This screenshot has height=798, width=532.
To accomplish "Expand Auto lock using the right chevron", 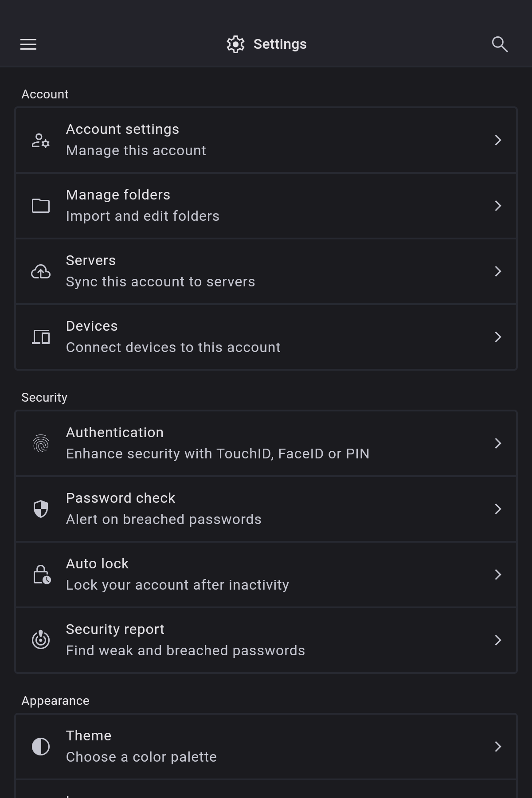I will coord(498,575).
